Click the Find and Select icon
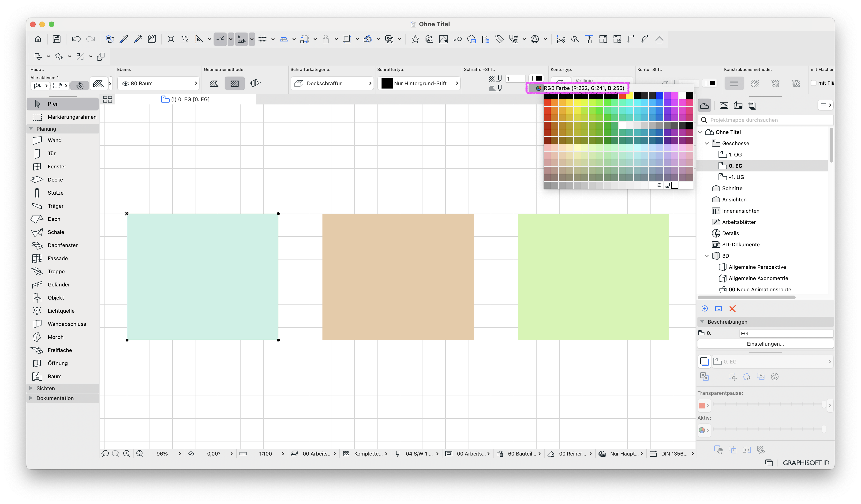 pyautogui.click(x=109, y=39)
